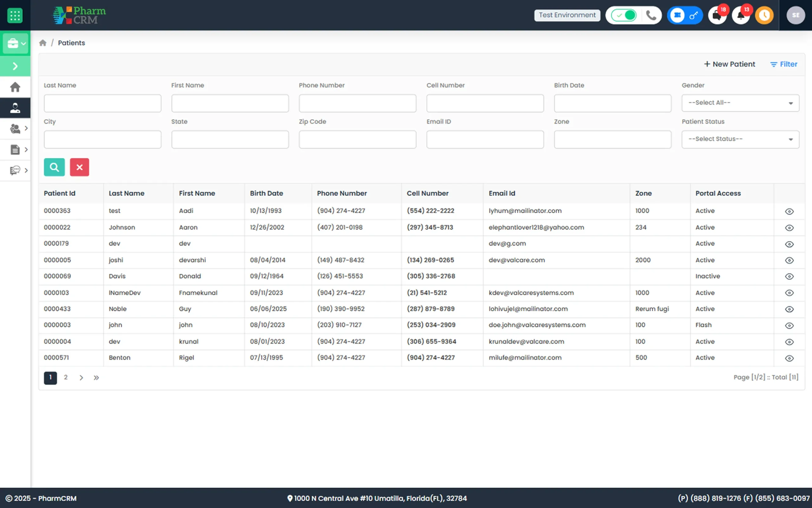Click the Patients breadcrumb link
The width and height of the screenshot is (812, 508).
click(x=71, y=43)
